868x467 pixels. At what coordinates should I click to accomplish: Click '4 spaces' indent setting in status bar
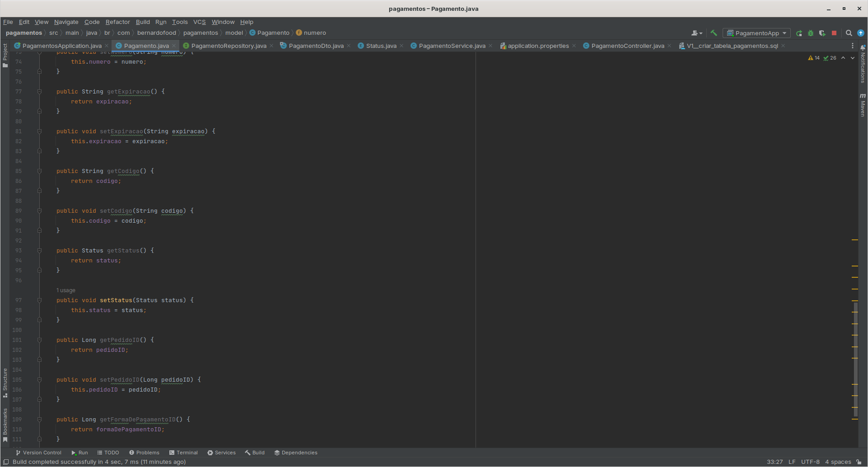(x=838, y=462)
